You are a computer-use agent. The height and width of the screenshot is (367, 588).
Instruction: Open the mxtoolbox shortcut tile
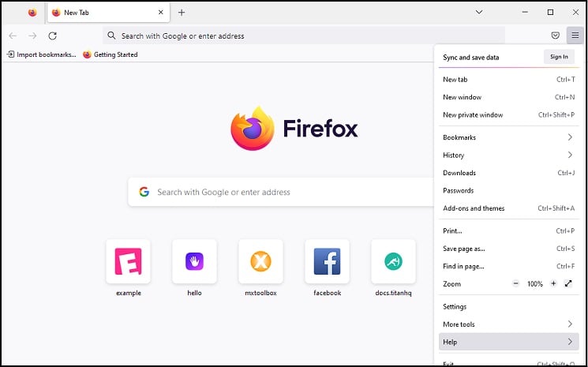tap(260, 268)
